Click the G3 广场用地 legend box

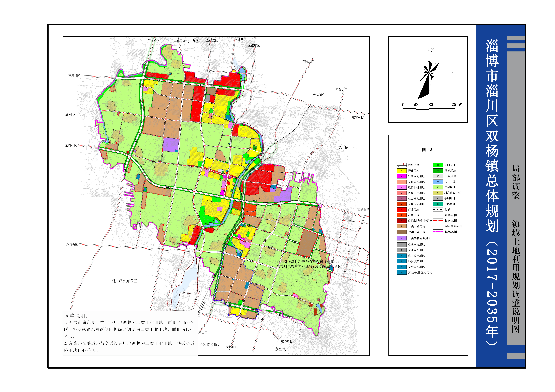click(438, 176)
